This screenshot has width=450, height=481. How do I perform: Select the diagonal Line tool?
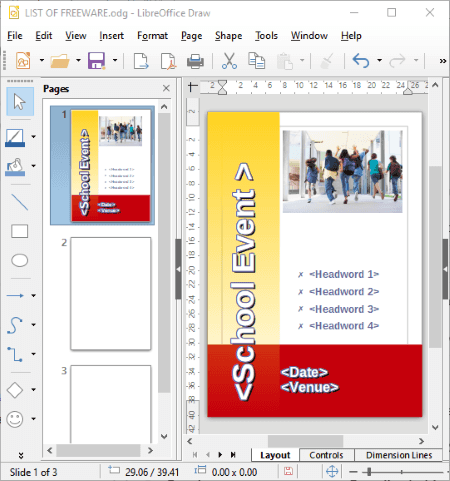pyautogui.click(x=20, y=202)
